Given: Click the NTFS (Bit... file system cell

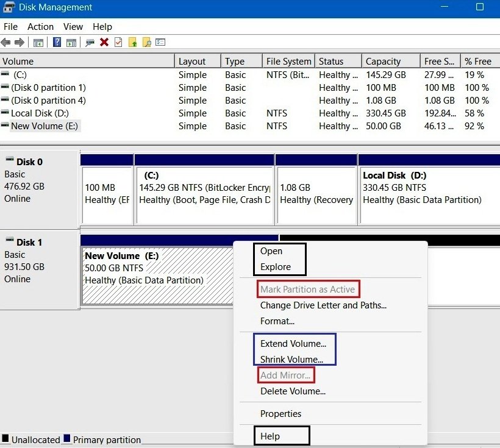Looking at the screenshot, I should click(x=288, y=75).
